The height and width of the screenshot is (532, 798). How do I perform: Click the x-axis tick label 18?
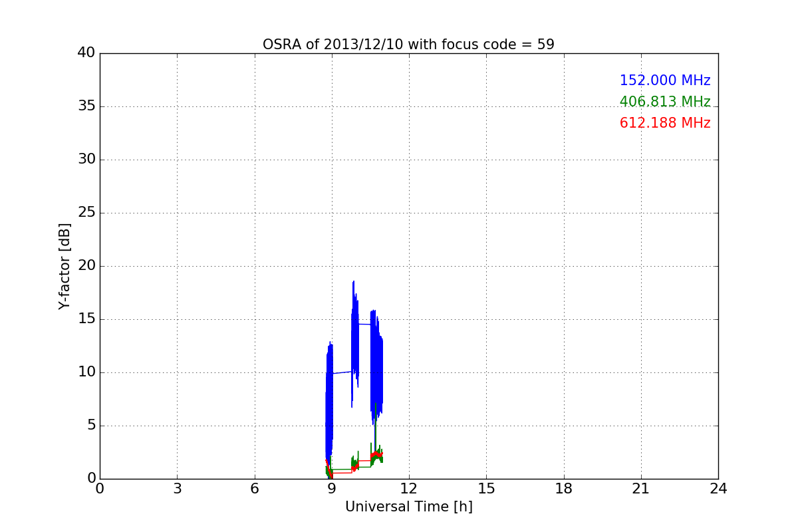[x=564, y=489]
